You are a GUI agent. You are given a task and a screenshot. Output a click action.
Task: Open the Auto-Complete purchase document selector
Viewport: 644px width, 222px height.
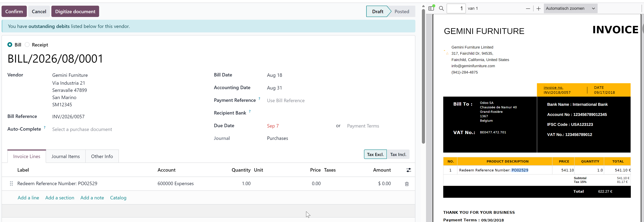[130, 129]
